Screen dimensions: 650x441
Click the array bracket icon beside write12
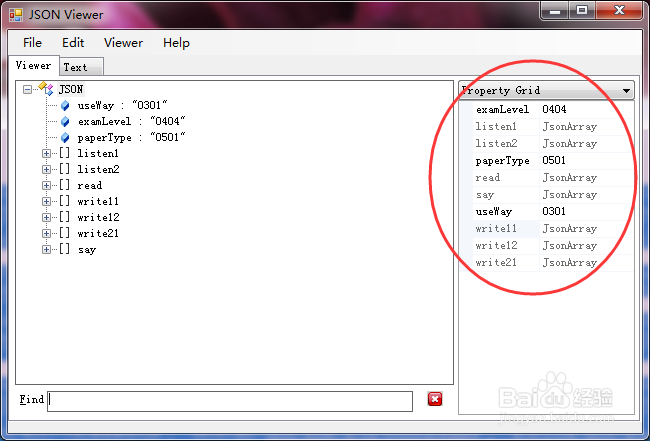pyautogui.click(x=64, y=217)
